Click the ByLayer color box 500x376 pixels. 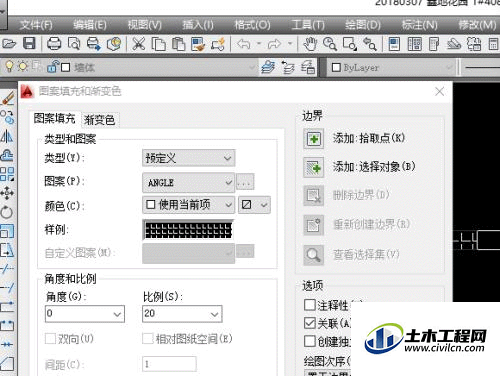(336, 68)
